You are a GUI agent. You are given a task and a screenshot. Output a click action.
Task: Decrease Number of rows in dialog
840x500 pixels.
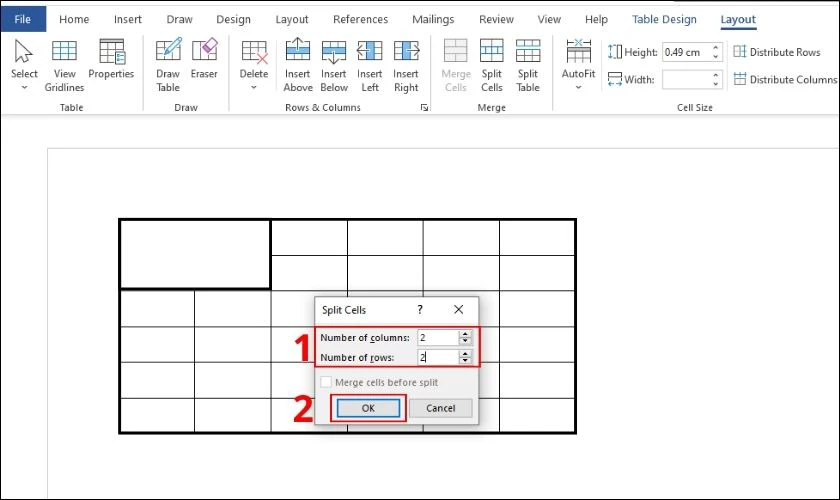[x=466, y=361]
